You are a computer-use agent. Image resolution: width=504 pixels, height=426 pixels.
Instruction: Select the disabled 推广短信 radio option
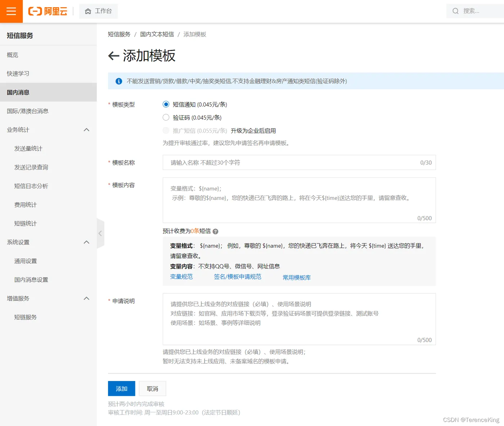pyautogui.click(x=166, y=130)
